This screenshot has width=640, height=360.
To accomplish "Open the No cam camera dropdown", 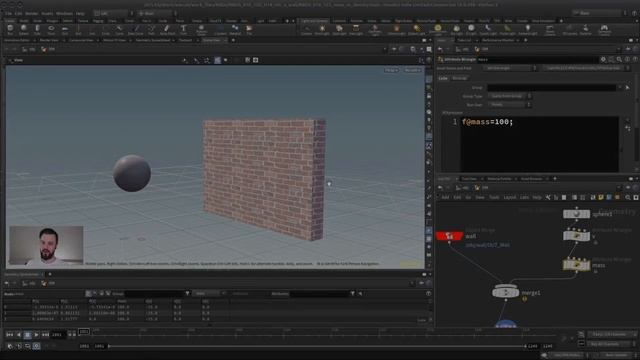I will 412,70.
